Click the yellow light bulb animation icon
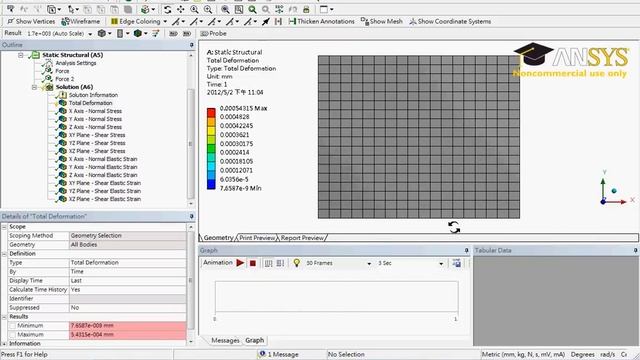 click(x=297, y=263)
